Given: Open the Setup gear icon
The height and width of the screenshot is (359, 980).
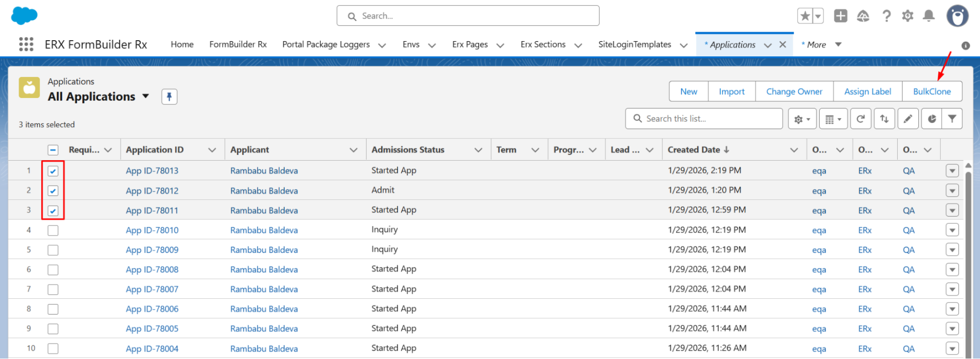Looking at the screenshot, I should tap(907, 16).
